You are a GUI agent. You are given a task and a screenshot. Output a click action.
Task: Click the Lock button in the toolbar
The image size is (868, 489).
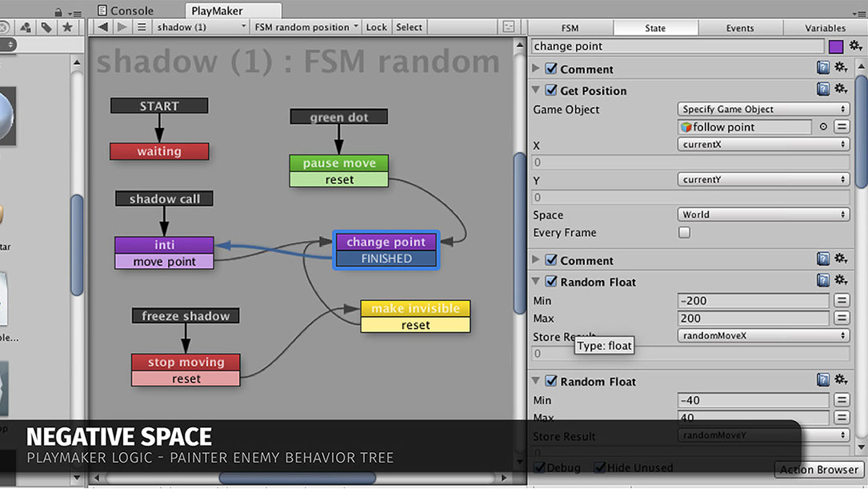(x=376, y=27)
